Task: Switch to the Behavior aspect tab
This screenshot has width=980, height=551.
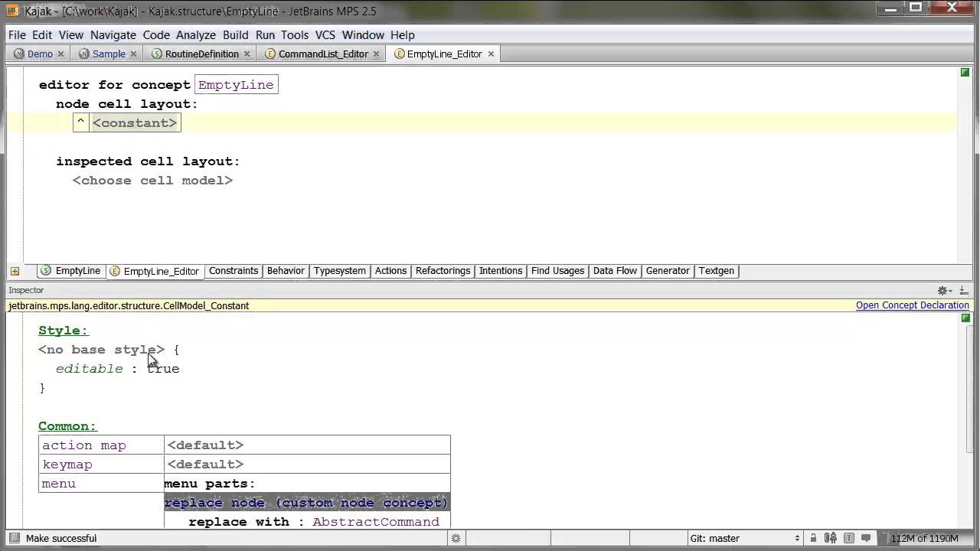Action: pos(286,271)
